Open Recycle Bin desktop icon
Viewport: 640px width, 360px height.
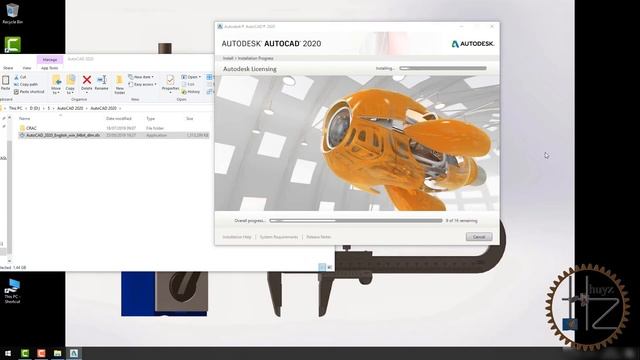coord(13,13)
